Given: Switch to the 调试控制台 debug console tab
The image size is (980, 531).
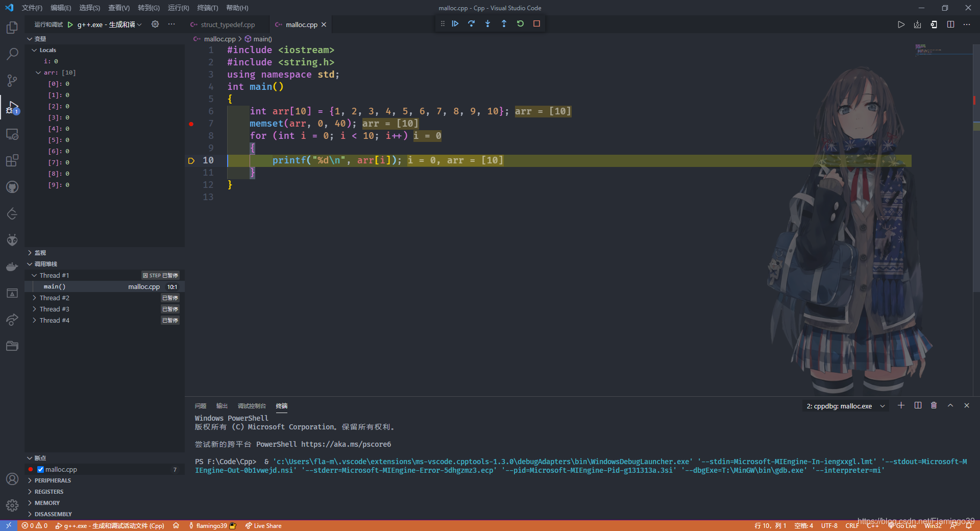Looking at the screenshot, I should tap(252, 406).
